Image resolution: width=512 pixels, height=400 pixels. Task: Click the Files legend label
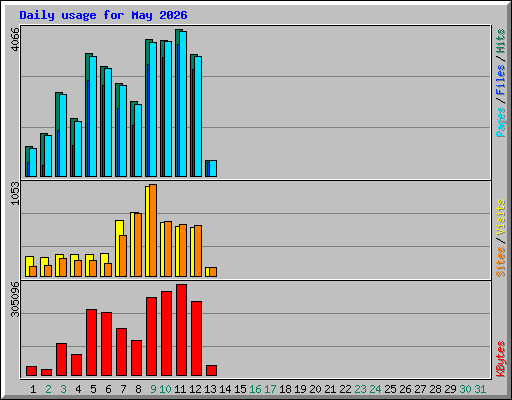(x=501, y=80)
